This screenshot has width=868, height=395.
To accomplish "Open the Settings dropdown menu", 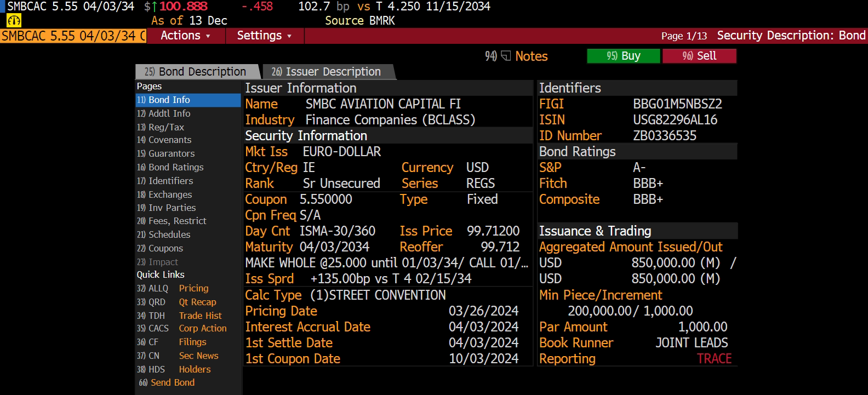I will (264, 36).
